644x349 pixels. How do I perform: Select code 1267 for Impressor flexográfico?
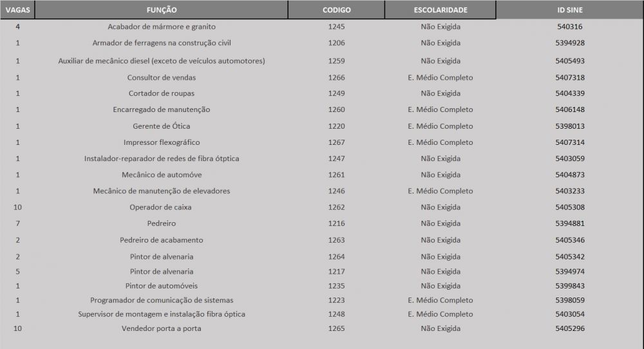[336, 142]
